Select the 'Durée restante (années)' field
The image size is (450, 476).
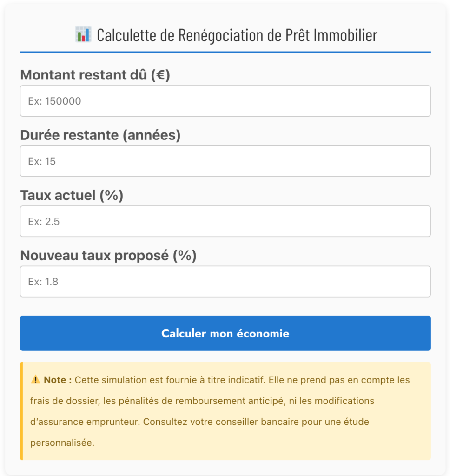(x=225, y=161)
